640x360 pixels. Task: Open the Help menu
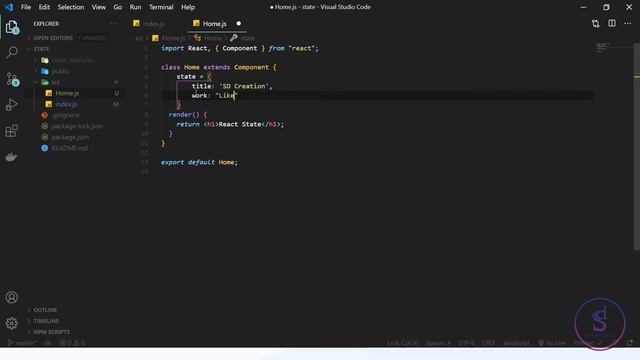click(x=188, y=7)
